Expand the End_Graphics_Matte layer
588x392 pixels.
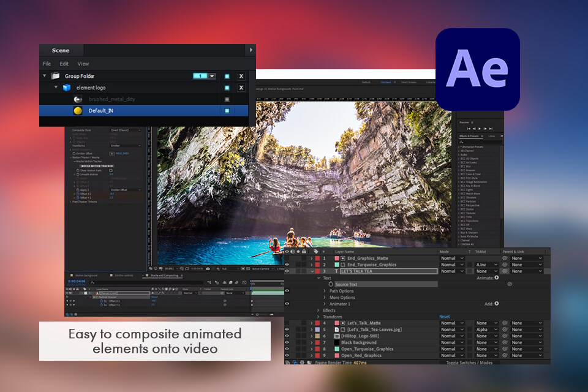(312, 258)
